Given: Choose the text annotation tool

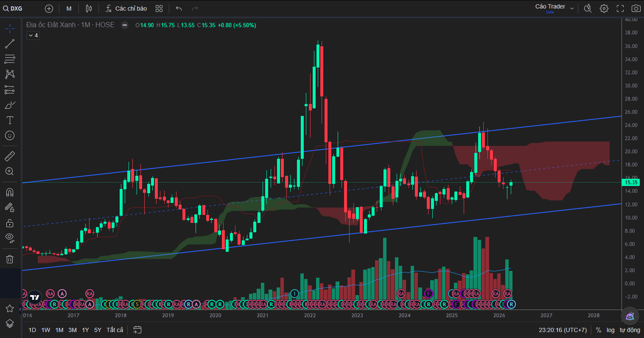Looking at the screenshot, I should 10,120.
